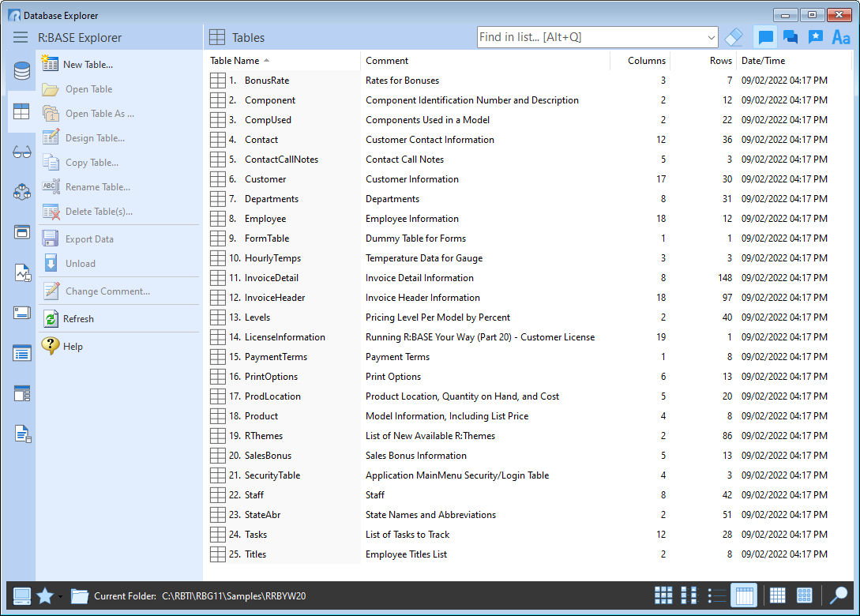
Task: Click the table icon beside HourlyTemps
Action: point(218,258)
